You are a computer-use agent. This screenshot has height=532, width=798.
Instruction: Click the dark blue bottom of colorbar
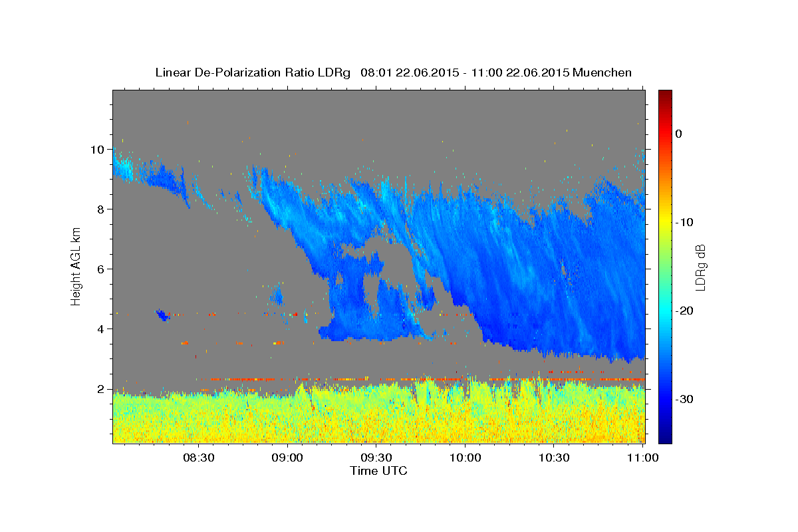pos(665,438)
